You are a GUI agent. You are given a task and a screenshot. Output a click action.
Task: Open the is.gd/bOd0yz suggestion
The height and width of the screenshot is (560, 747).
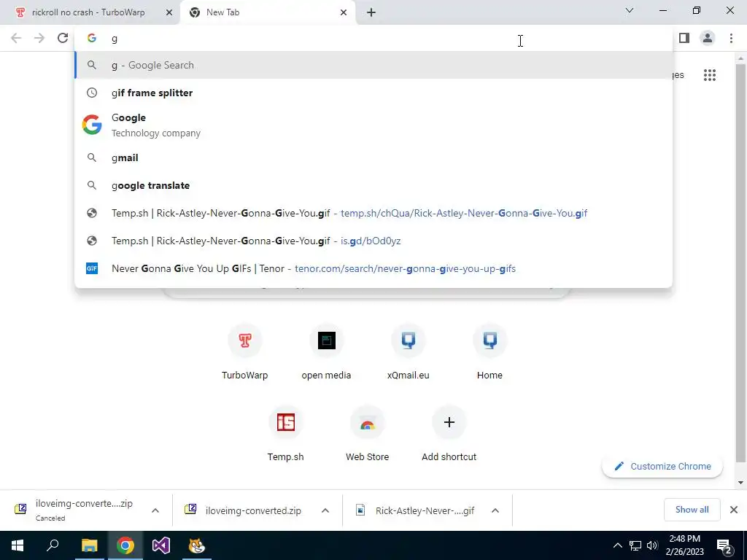(373, 241)
